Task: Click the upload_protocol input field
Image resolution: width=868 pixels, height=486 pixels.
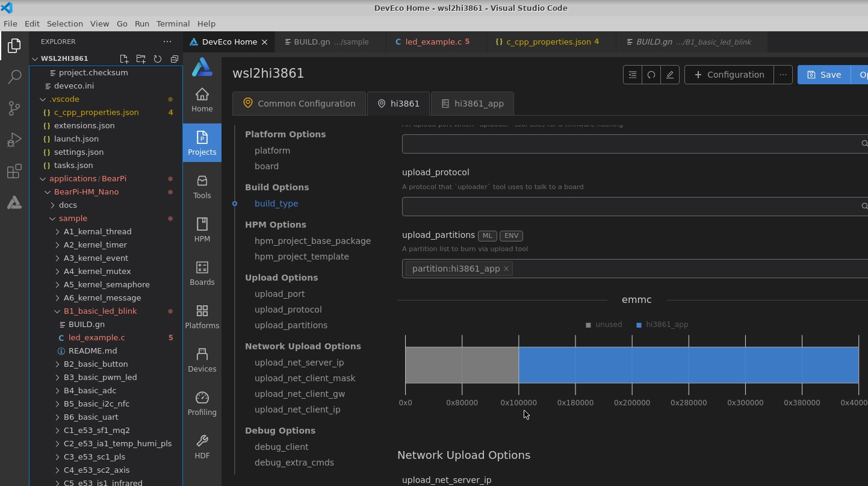Action: pos(635,206)
